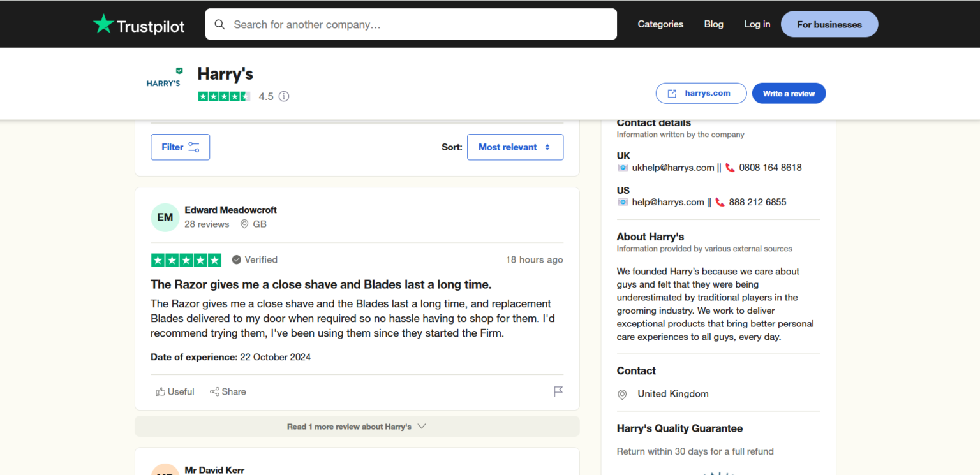This screenshot has height=475, width=980.
Task: Visit harrys.com external link
Action: coord(701,93)
